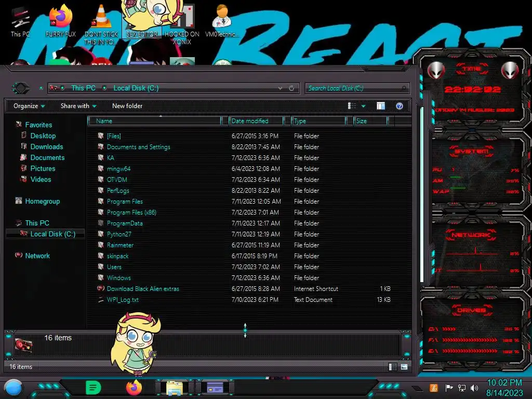532x399 pixels.
Task: Click the right alien head icon in TIME widget
Action: tap(510, 70)
